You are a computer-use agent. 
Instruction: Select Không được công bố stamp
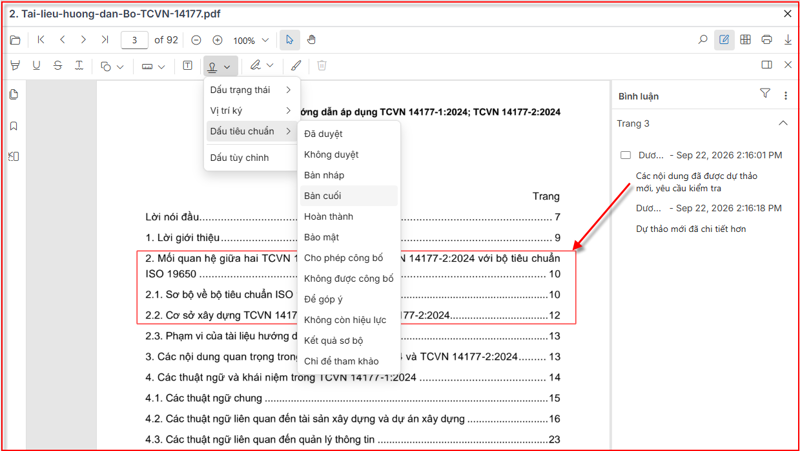(x=348, y=279)
